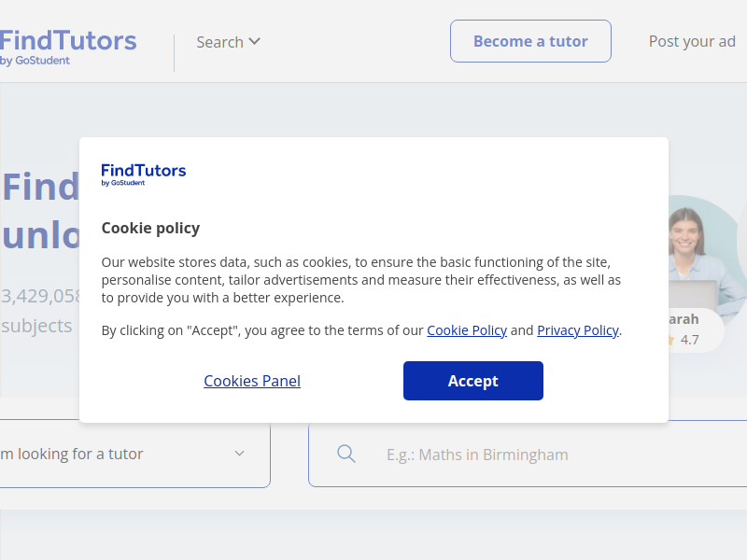747x560 pixels.
Task: Click the star rating icon near 4.7
Action: click(671, 340)
